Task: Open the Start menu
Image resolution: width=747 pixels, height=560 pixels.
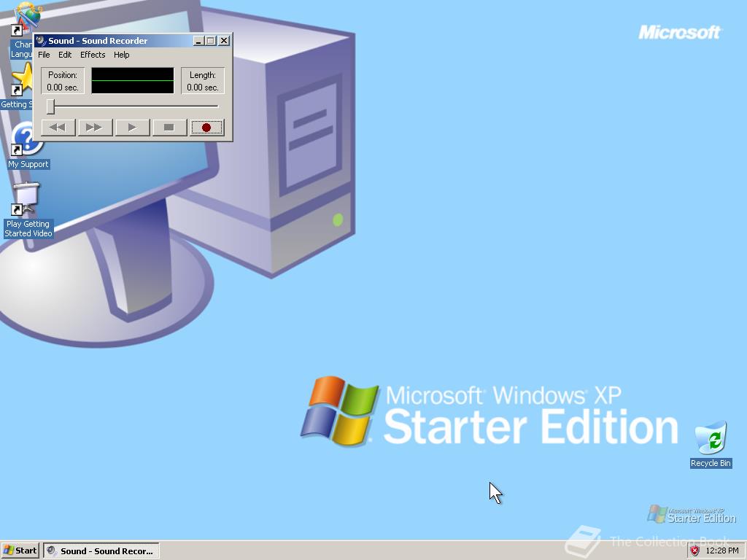Action: pos(20,551)
